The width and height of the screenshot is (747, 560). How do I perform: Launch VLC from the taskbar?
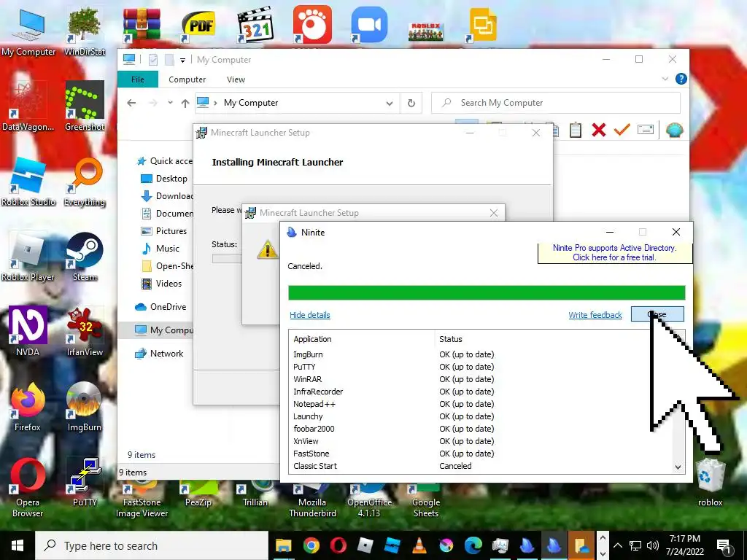click(x=419, y=545)
